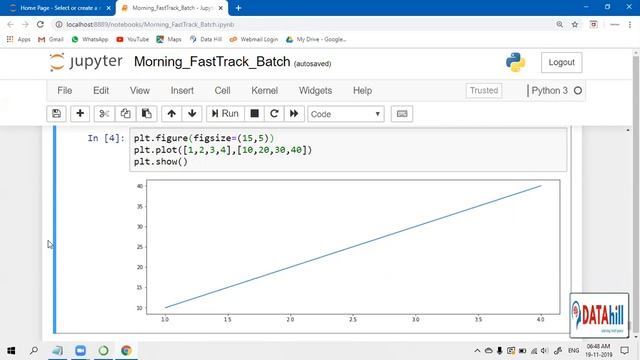The height and width of the screenshot is (360, 640).
Task: Save the notebook with the floppy disk icon
Action: [56, 114]
